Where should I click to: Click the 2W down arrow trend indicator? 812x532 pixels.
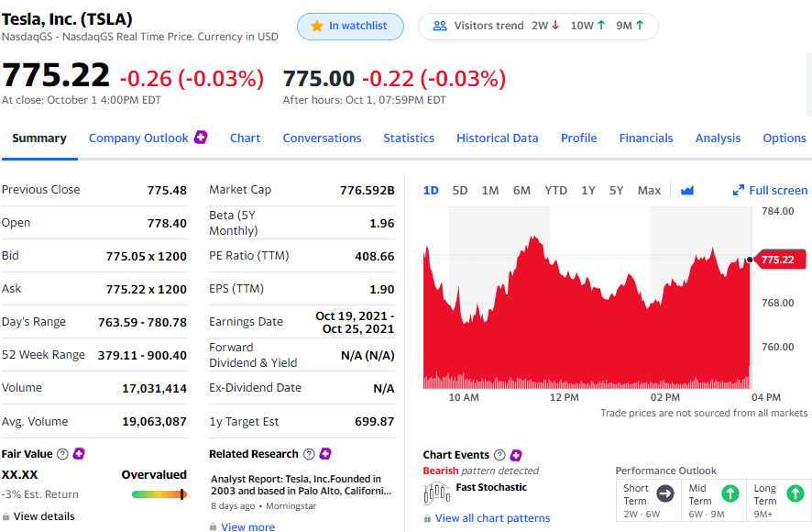point(555,26)
